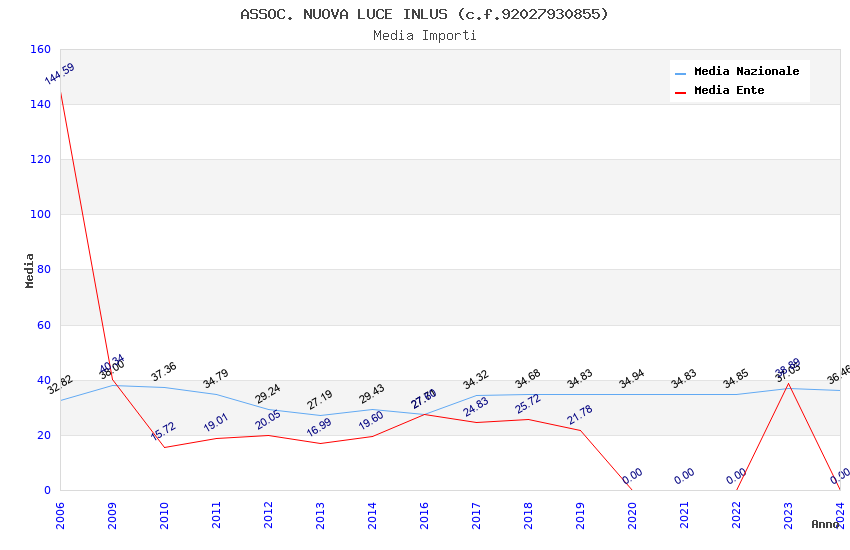The width and height of the screenshot is (850, 550).
Task: Click the 80 value on the vertical axis
Action: tap(44, 269)
